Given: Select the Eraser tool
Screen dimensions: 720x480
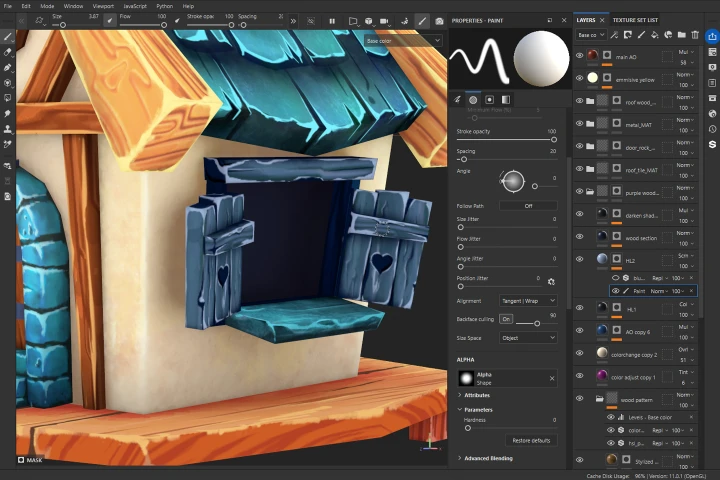Looking at the screenshot, I should click(8, 52).
